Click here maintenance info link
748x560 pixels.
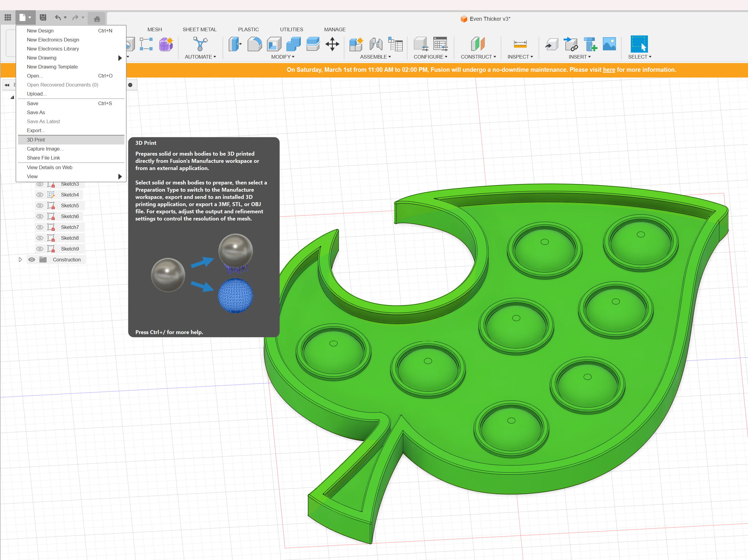coord(609,71)
